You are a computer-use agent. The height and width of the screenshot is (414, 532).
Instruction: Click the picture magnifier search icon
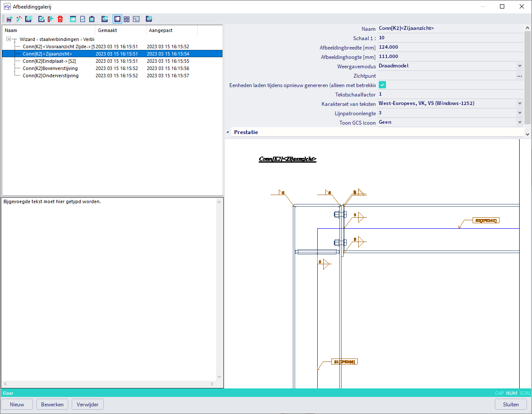pos(149,19)
